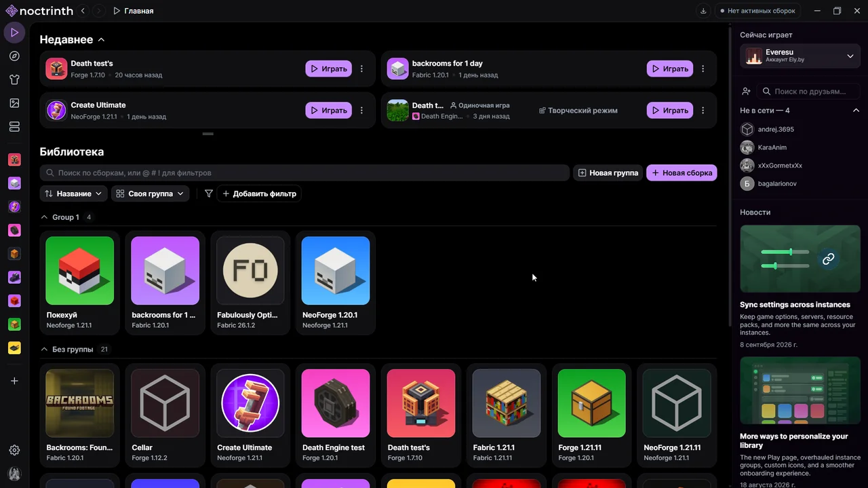
Task: Open three-dot menu for recent Death test's
Action: click(361, 69)
